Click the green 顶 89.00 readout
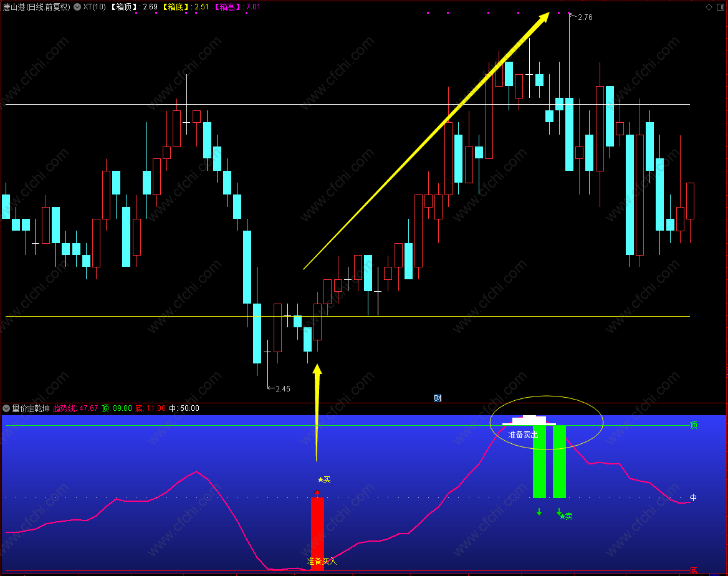 tap(117, 408)
